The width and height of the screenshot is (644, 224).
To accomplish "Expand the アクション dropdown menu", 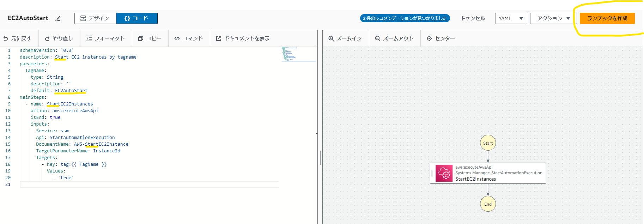I will click(x=553, y=18).
